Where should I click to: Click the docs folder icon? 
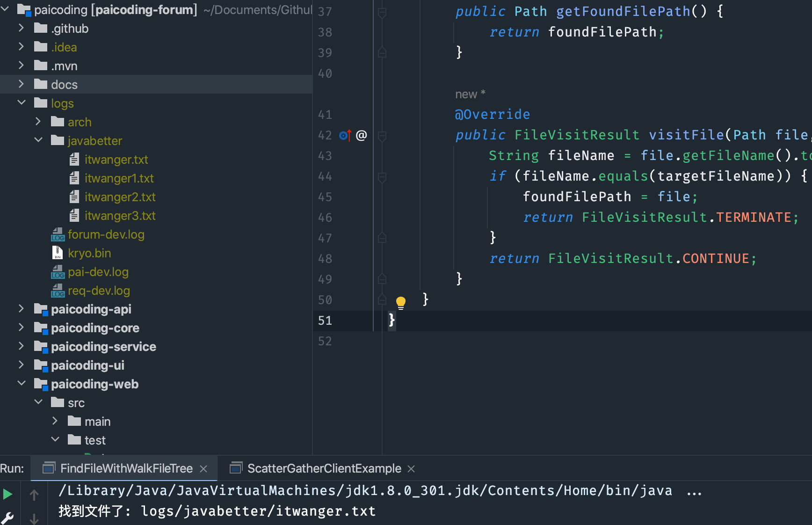pos(41,84)
